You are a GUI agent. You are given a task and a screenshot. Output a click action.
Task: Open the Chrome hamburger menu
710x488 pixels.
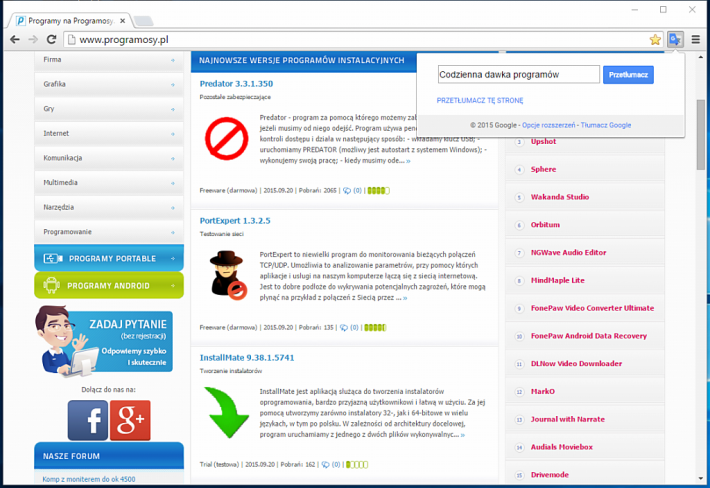(696, 40)
